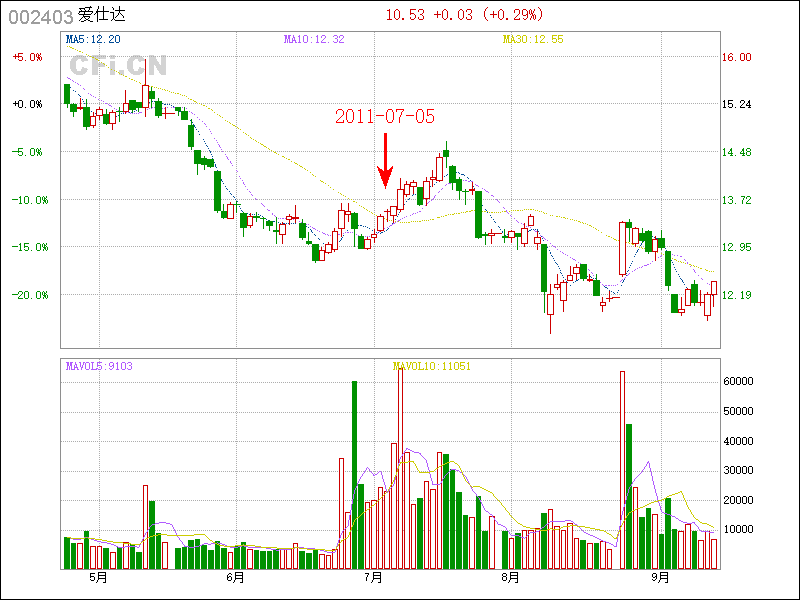The image size is (800, 600).
Task: Click the MA5:12.20 indicator label
Action: coord(92,39)
